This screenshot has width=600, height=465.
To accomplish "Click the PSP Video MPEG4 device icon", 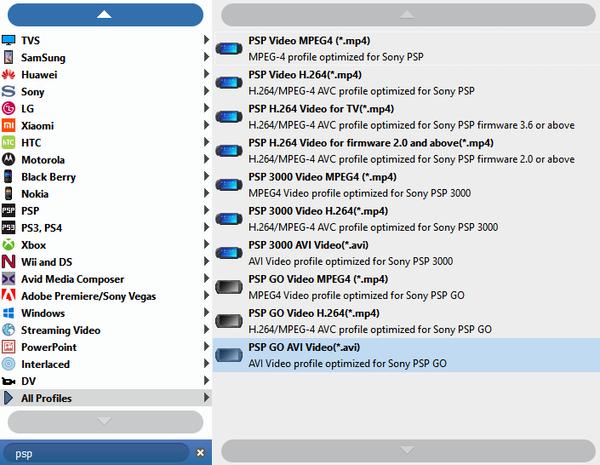I will 229,49.
